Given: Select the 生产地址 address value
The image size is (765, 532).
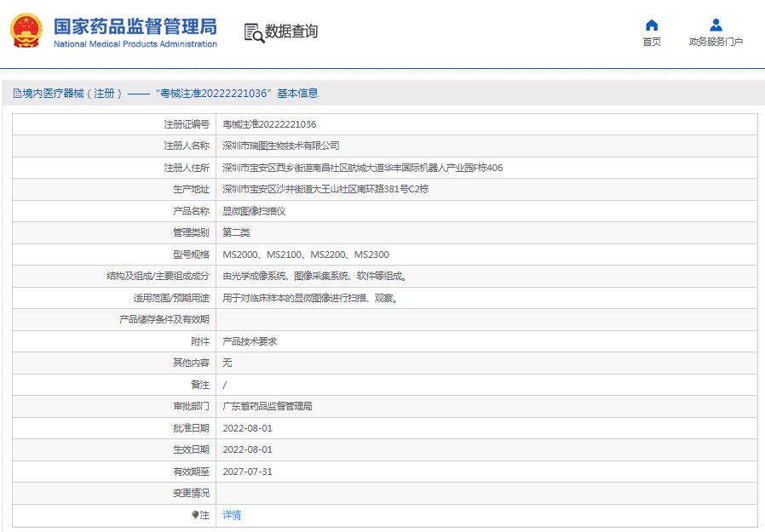Looking at the screenshot, I should click(x=325, y=189).
